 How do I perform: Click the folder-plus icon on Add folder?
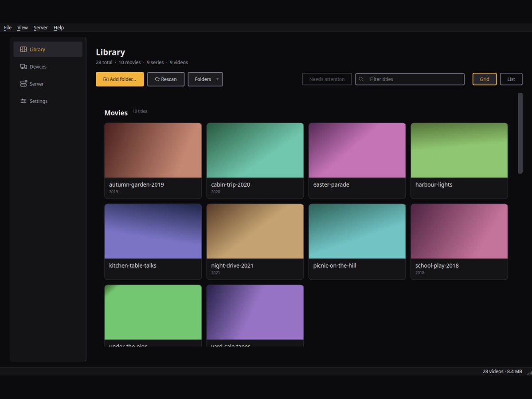pos(106,79)
